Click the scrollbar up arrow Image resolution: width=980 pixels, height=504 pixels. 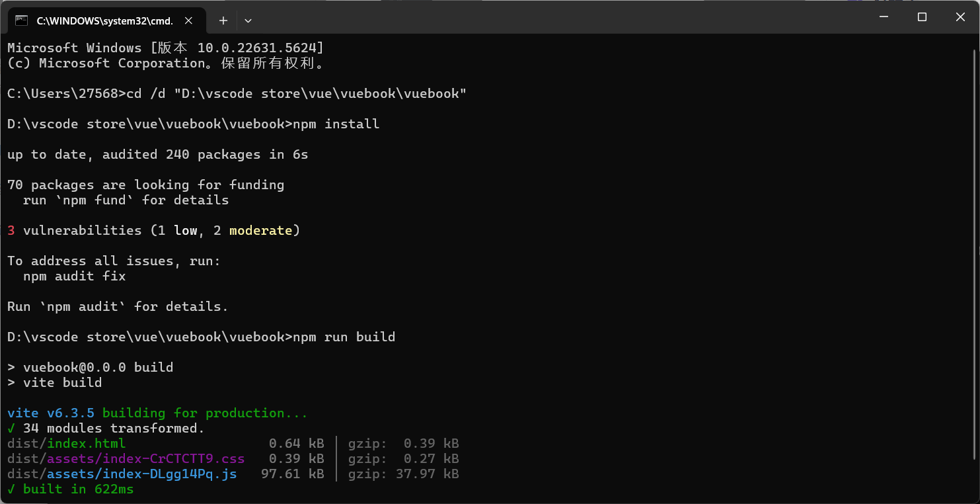click(975, 41)
